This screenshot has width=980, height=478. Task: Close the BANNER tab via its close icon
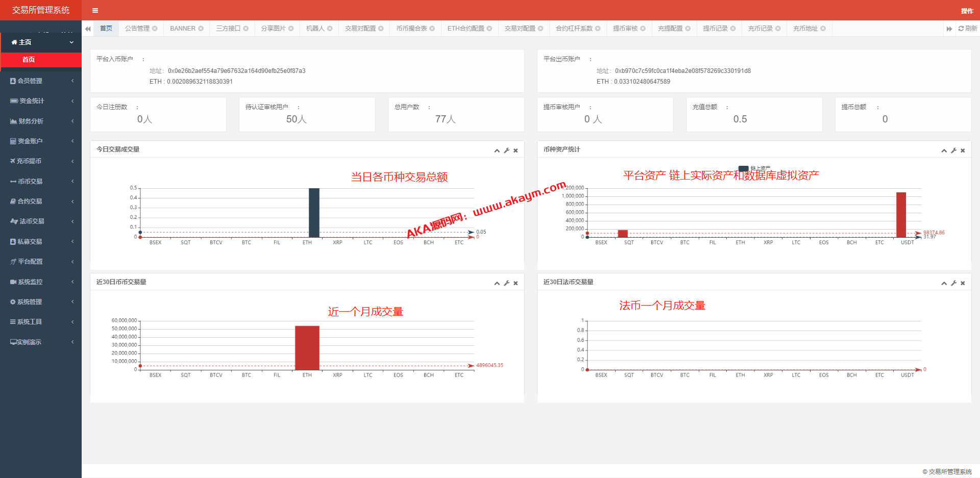(x=201, y=29)
